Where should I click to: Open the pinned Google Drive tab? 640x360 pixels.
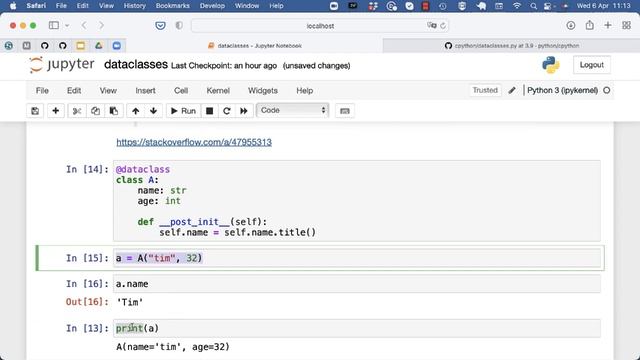tap(98, 46)
